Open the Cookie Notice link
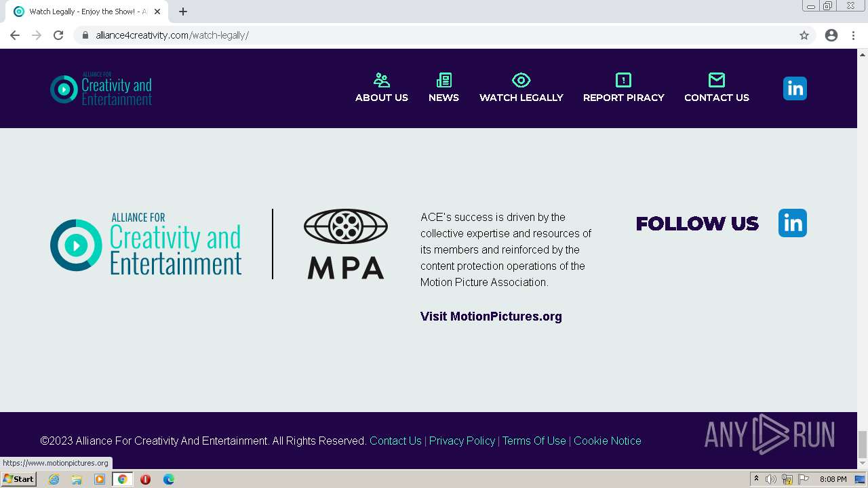 [x=607, y=441]
